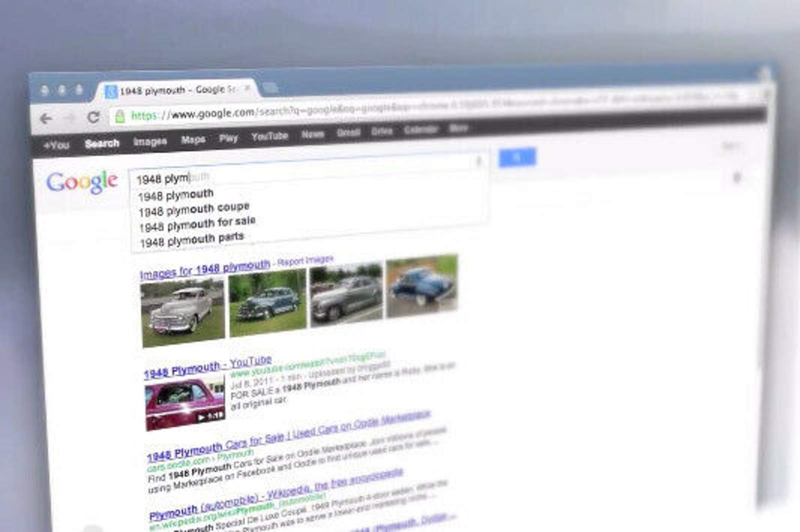Click the blue search magnifier button
The image size is (800, 532).
tap(517, 157)
